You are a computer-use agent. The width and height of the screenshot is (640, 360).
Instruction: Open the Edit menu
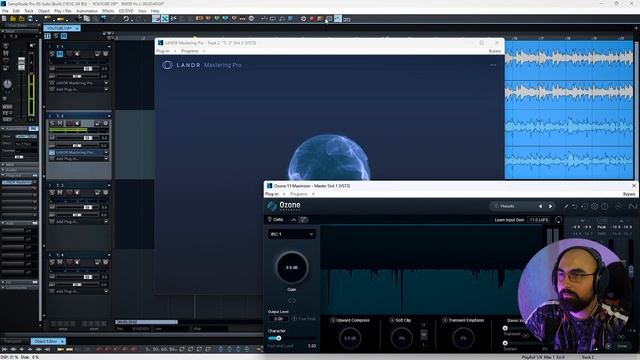16,11
